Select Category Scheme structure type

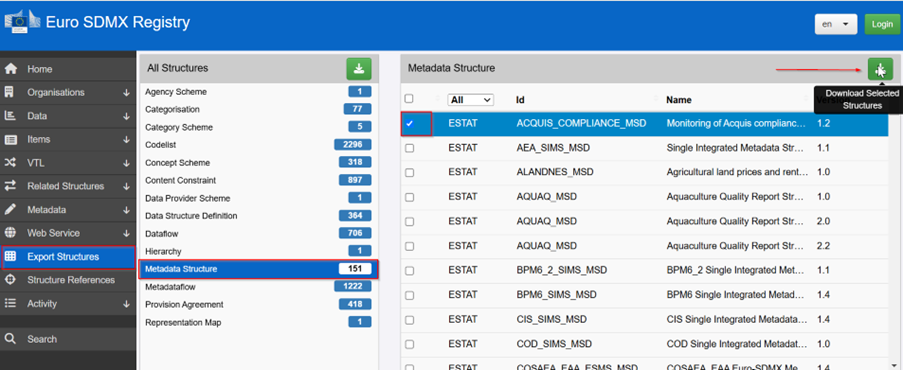(258, 127)
